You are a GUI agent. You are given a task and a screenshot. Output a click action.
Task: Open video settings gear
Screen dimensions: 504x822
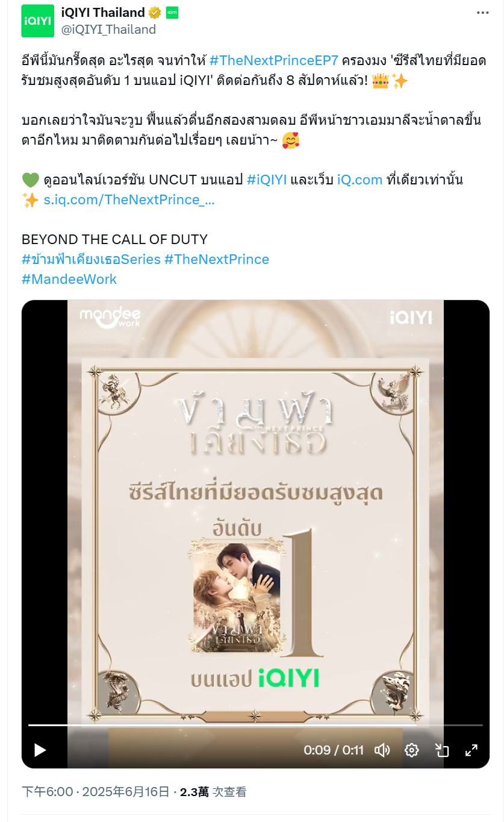tap(412, 750)
